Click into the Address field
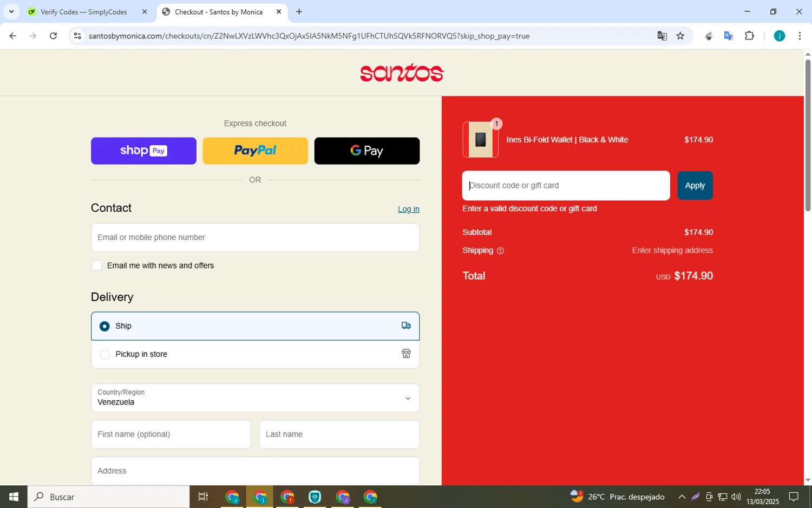The width and height of the screenshot is (812, 508). tap(255, 471)
